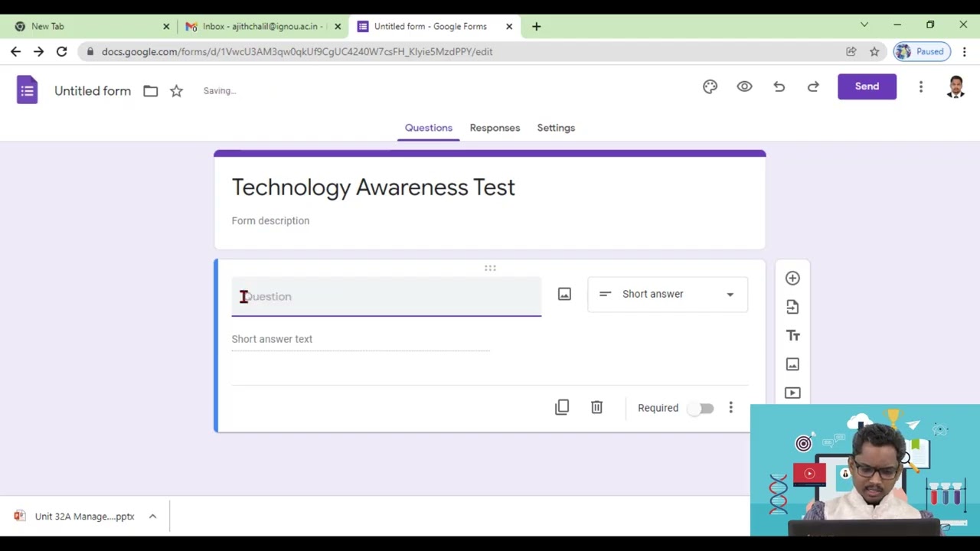Click the Question text field
980x551 pixels.
pyautogui.click(x=387, y=297)
